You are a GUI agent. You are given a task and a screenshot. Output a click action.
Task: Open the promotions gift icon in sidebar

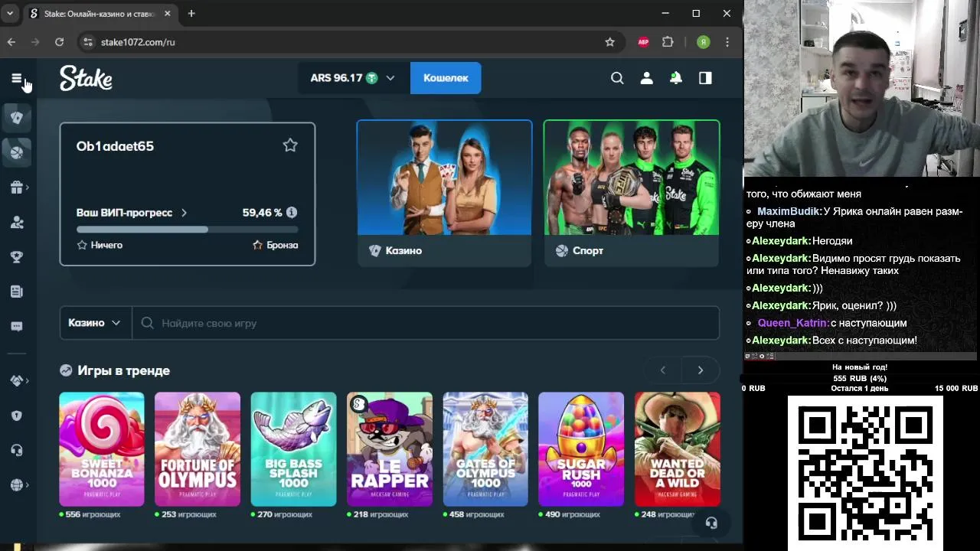tap(16, 187)
